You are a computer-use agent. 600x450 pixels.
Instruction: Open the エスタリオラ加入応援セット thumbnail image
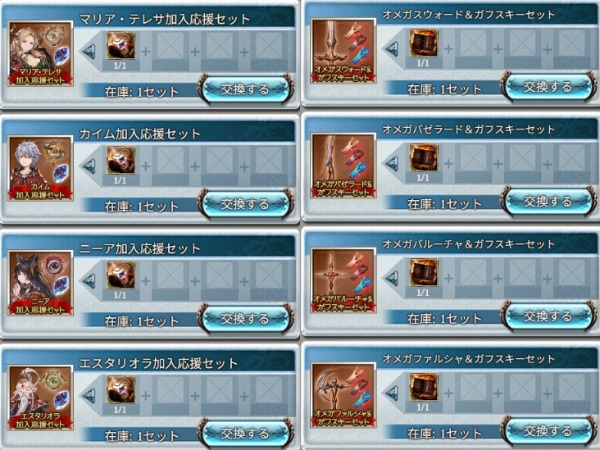(x=41, y=398)
